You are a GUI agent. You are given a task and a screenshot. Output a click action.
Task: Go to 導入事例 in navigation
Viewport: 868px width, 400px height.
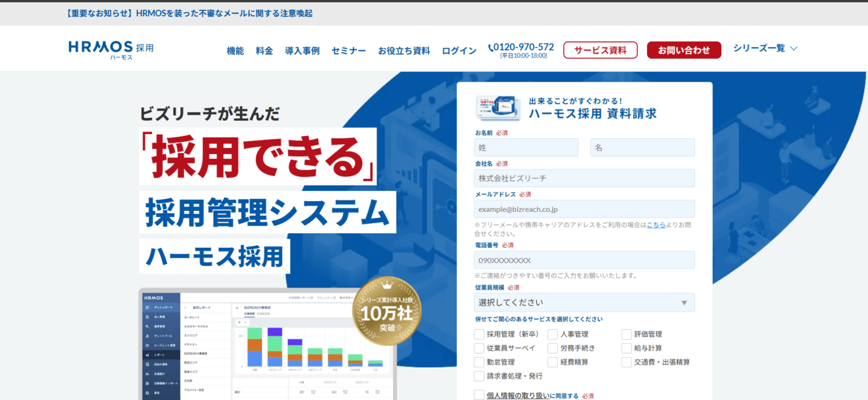click(302, 51)
